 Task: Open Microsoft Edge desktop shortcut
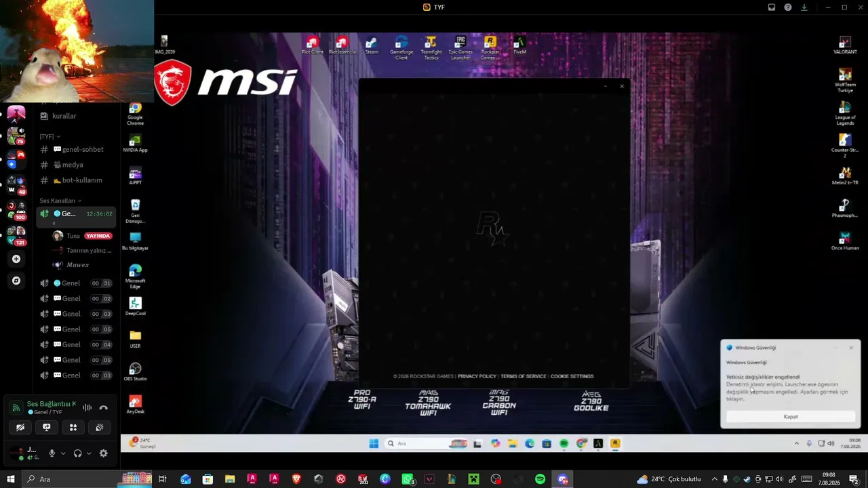[x=135, y=277]
